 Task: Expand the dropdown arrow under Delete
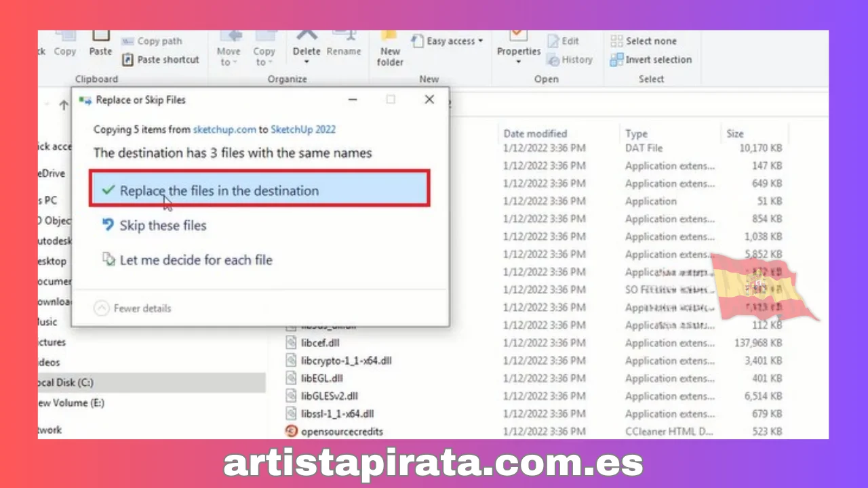point(307,62)
